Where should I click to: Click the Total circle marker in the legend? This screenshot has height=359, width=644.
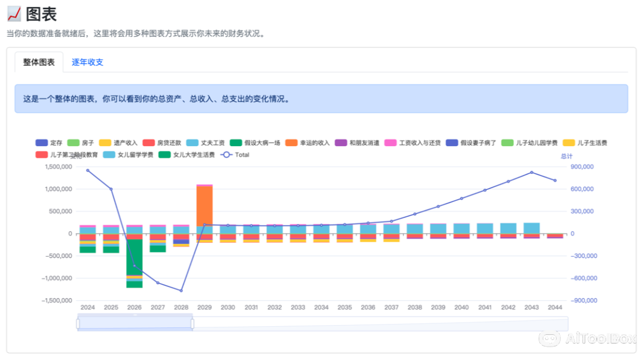[226, 155]
